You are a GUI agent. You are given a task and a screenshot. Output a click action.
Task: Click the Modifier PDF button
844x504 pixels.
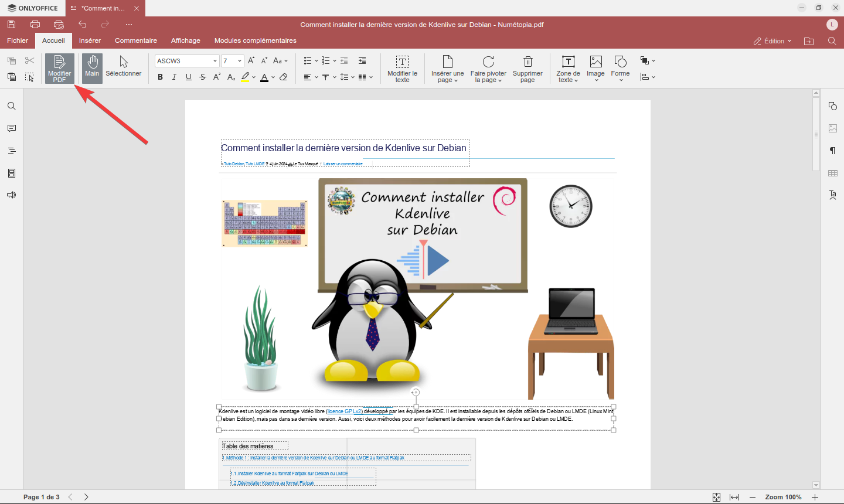[x=60, y=69]
